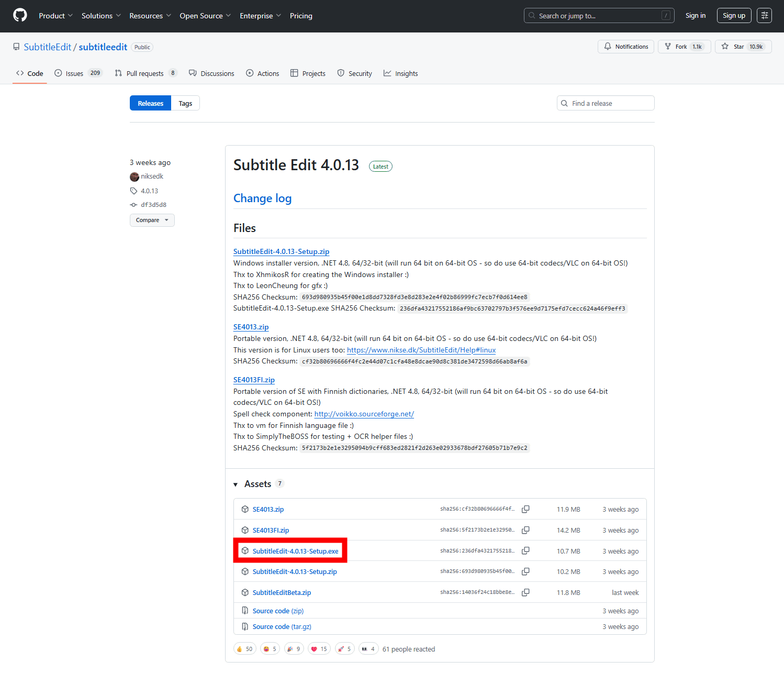Image resolution: width=784 pixels, height=673 pixels.
Task: React with the laugh emoji
Action: [270, 649]
